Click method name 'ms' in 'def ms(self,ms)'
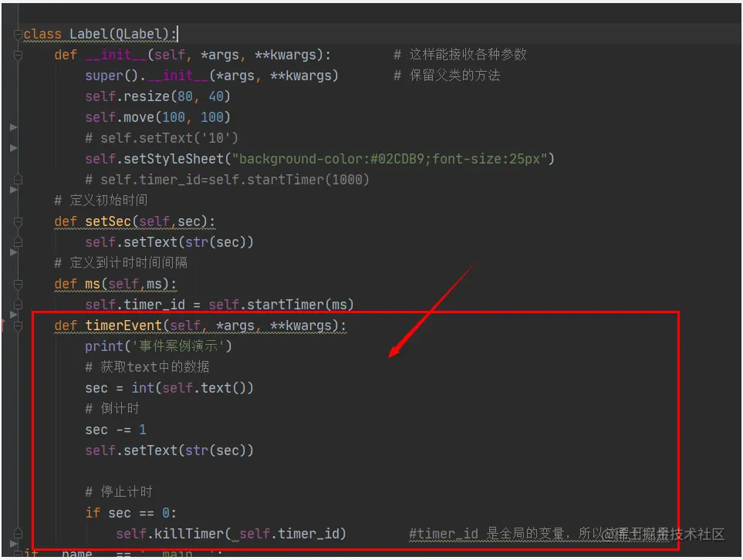 tap(93, 284)
